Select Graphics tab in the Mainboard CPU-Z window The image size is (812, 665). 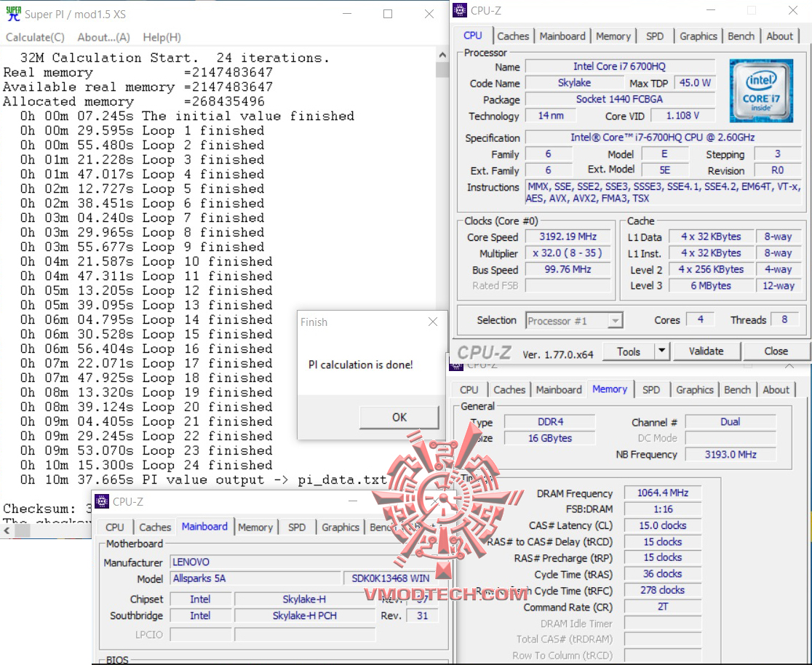pos(341,527)
